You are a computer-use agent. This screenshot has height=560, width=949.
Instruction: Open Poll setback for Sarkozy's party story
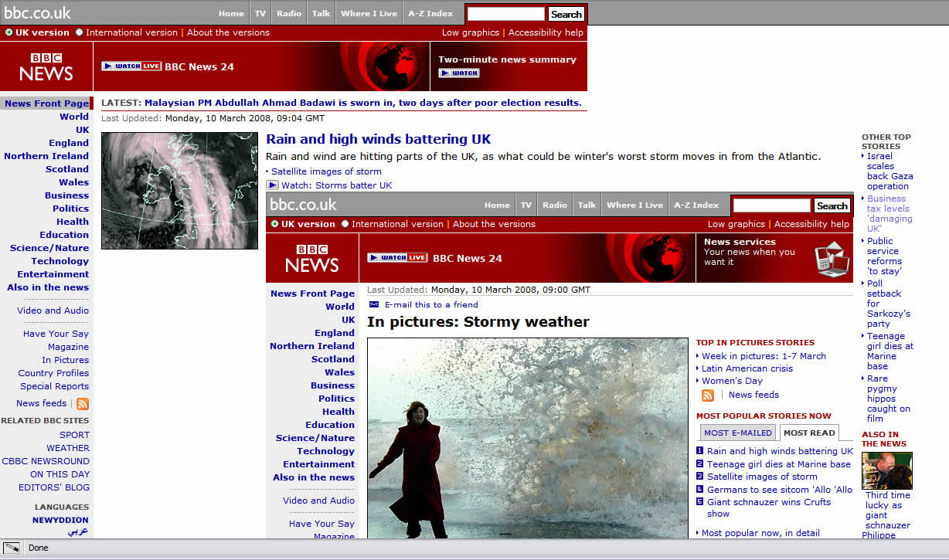(889, 304)
